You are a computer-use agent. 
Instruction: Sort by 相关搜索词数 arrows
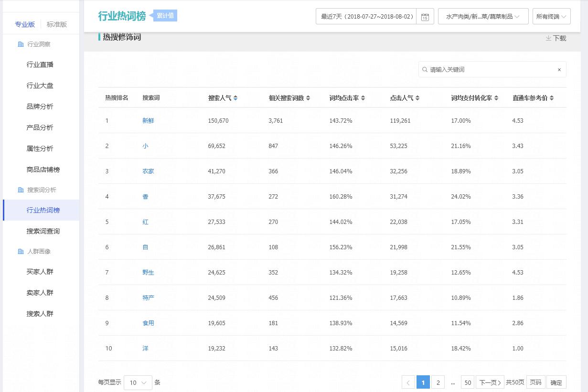(x=308, y=98)
